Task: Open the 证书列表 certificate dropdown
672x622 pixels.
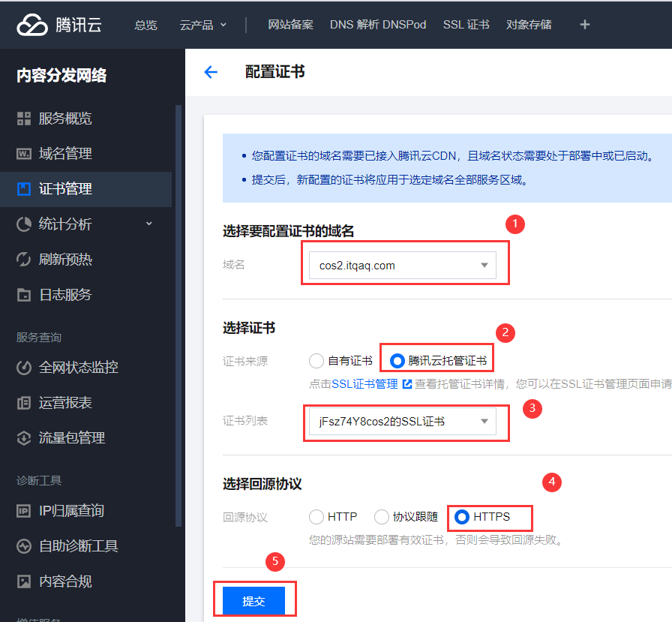Action: 403,422
